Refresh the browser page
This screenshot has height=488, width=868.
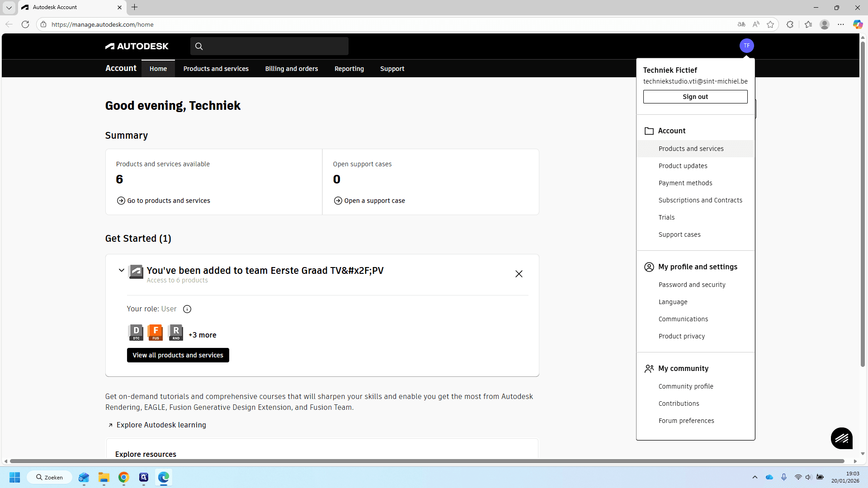point(25,24)
